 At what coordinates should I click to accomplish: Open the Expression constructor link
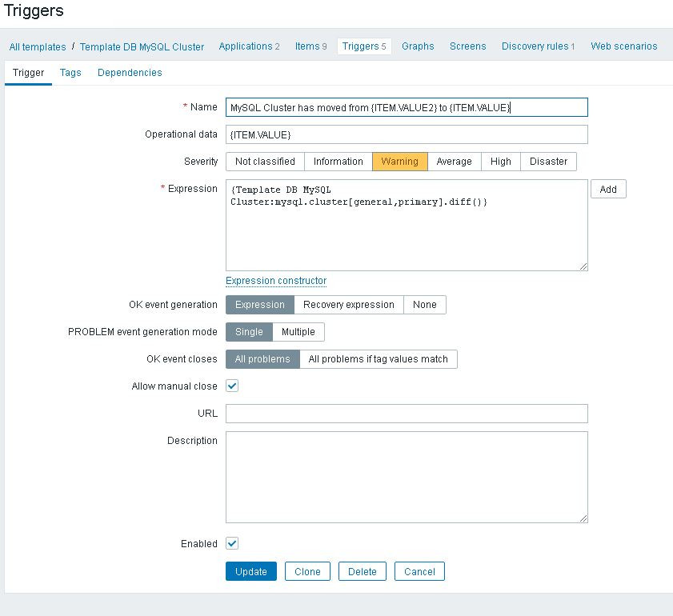click(276, 281)
